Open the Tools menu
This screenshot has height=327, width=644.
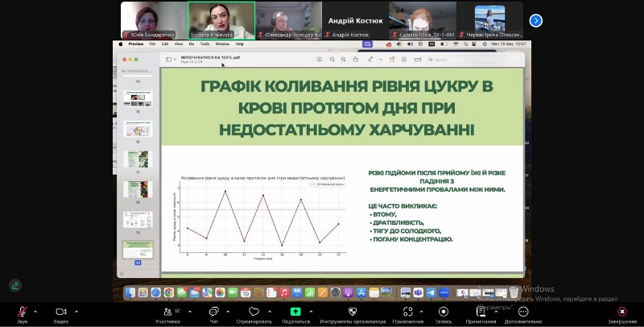click(204, 44)
